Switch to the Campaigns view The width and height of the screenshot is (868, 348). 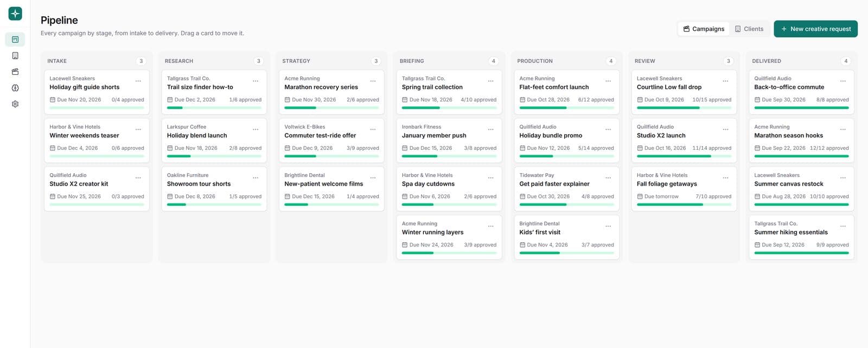point(704,29)
